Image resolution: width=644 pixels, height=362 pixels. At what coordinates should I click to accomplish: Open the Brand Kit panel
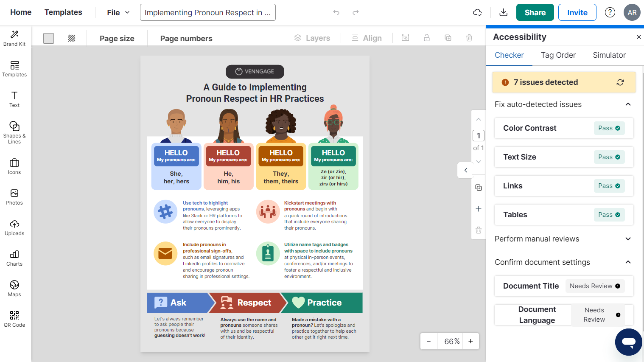15,37
